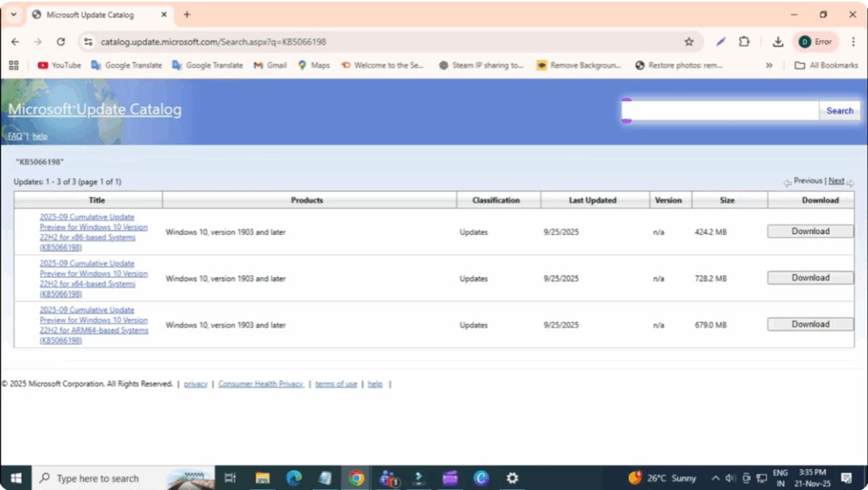Open Settings from the taskbar gear icon
868x490 pixels.
(x=512, y=477)
